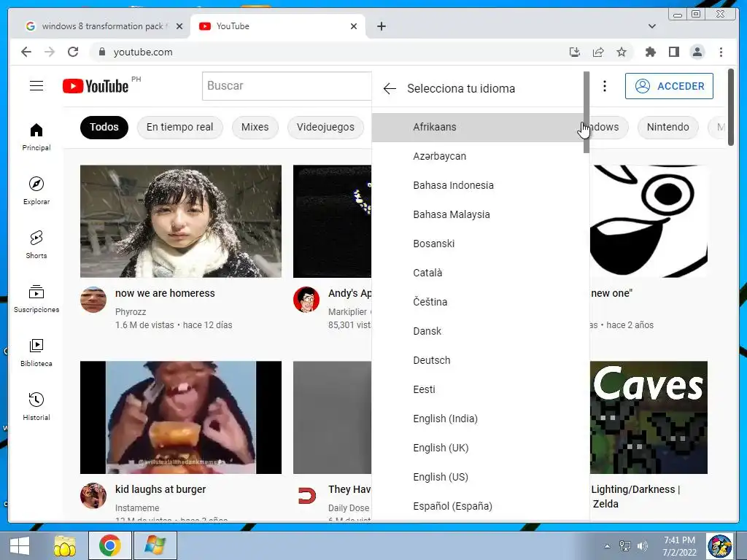Click the ACCEDER sign-in button
747x560 pixels.
pyautogui.click(x=669, y=86)
